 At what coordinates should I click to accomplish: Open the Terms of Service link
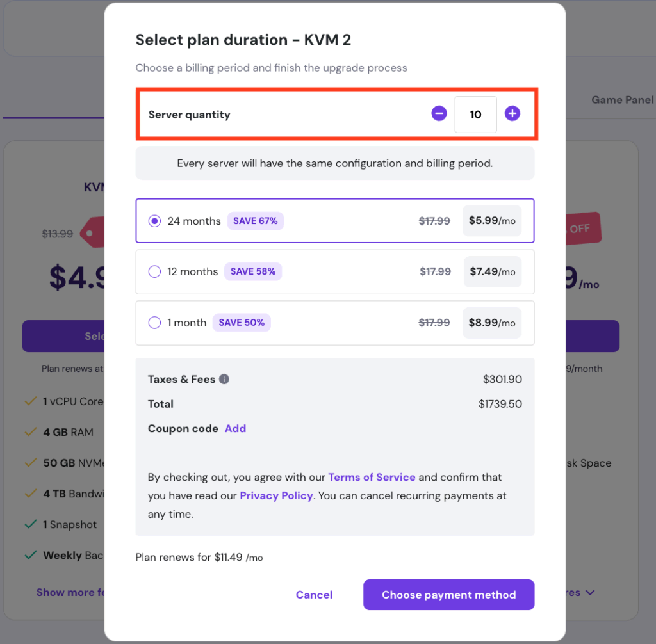click(372, 477)
